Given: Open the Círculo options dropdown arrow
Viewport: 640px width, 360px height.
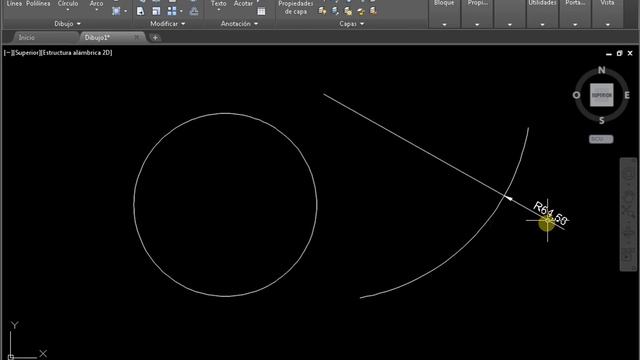Looking at the screenshot, I should (x=68, y=10).
